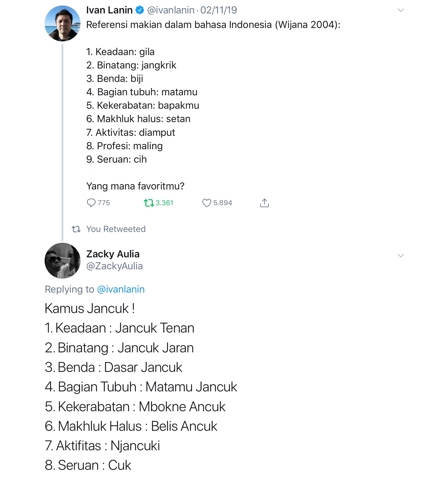Viewport: 448px width, 487px height.
Task: Click the "You Retweeted" label
Action: pos(116,229)
